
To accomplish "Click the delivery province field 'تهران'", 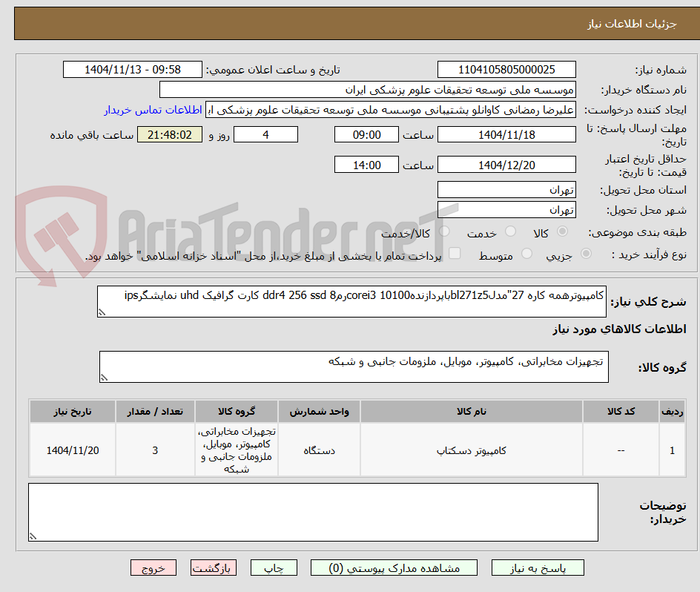I will coord(506,190).
